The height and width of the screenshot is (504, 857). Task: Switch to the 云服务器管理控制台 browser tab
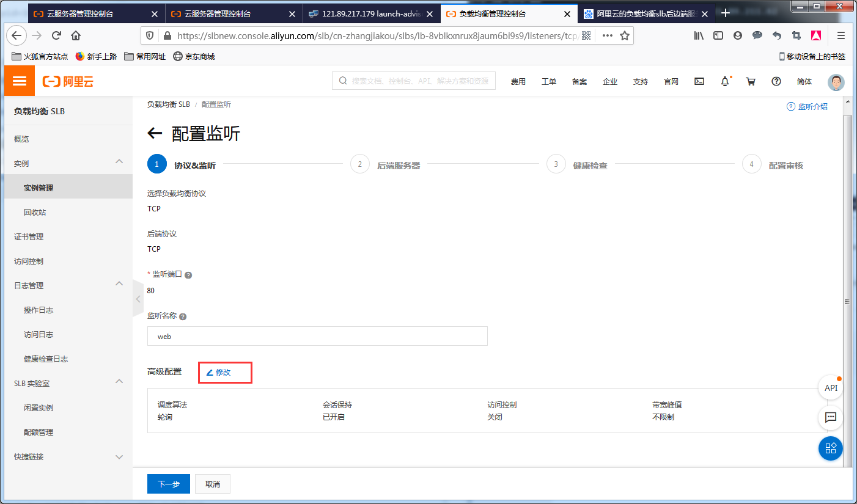pos(79,13)
